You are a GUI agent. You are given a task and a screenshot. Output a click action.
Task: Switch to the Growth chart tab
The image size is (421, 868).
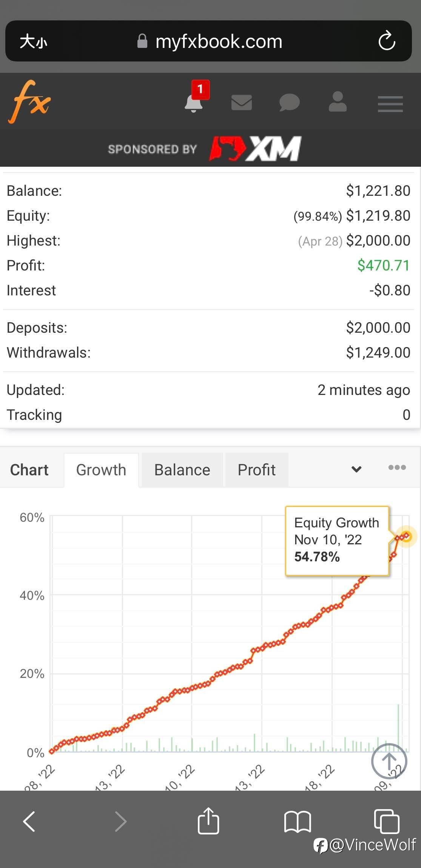[101, 470]
